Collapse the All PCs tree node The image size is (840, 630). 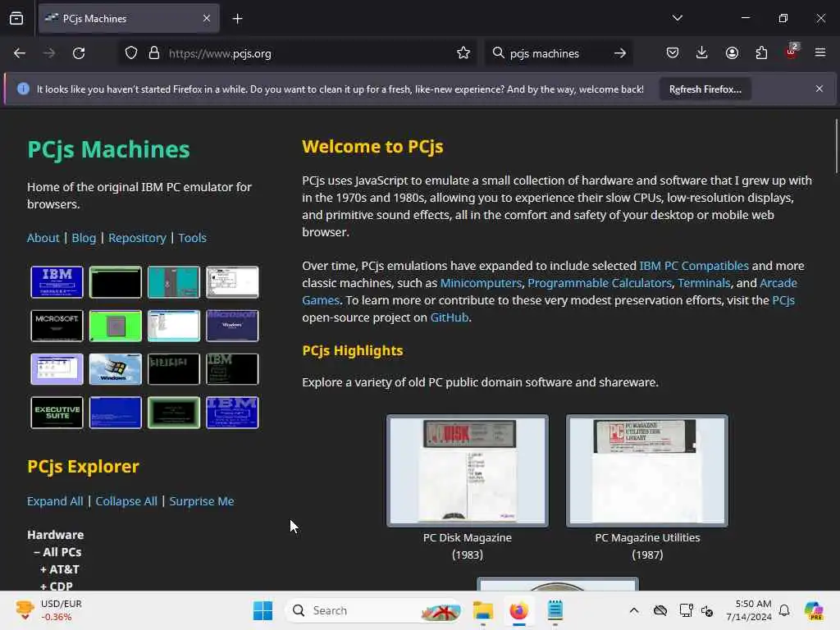[57, 552]
